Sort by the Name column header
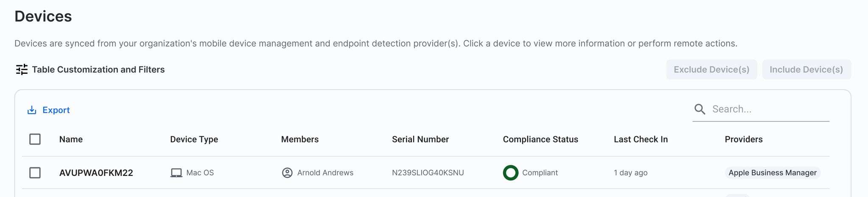Viewport: 868px width, 197px height. pos(71,139)
